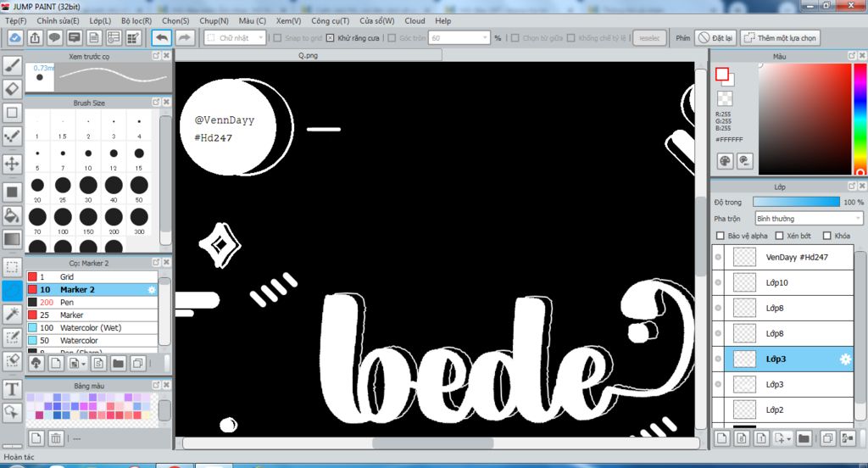The image size is (868, 468).
Task: Select the rectangular Selection tool
Action: coord(12,267)
